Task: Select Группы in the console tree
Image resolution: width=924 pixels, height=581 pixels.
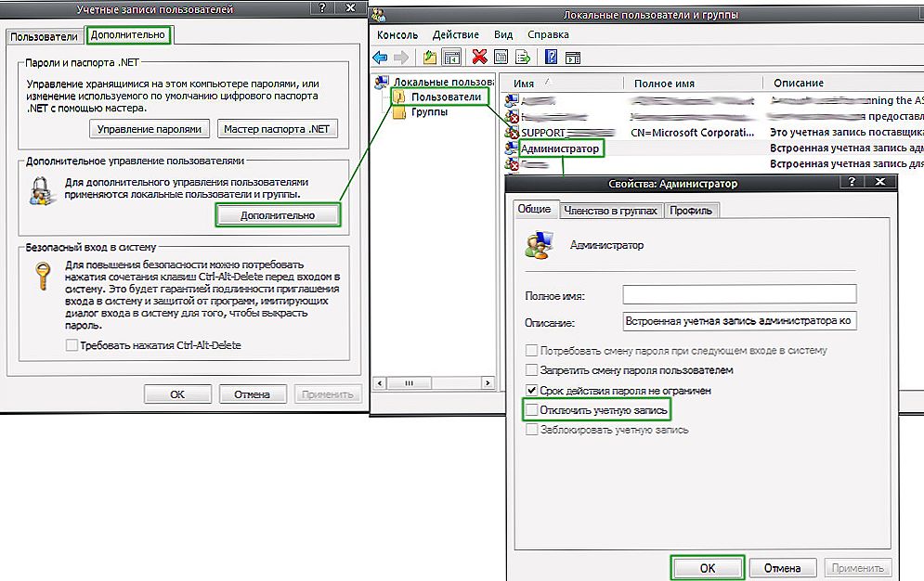Action: pos(429,112)
